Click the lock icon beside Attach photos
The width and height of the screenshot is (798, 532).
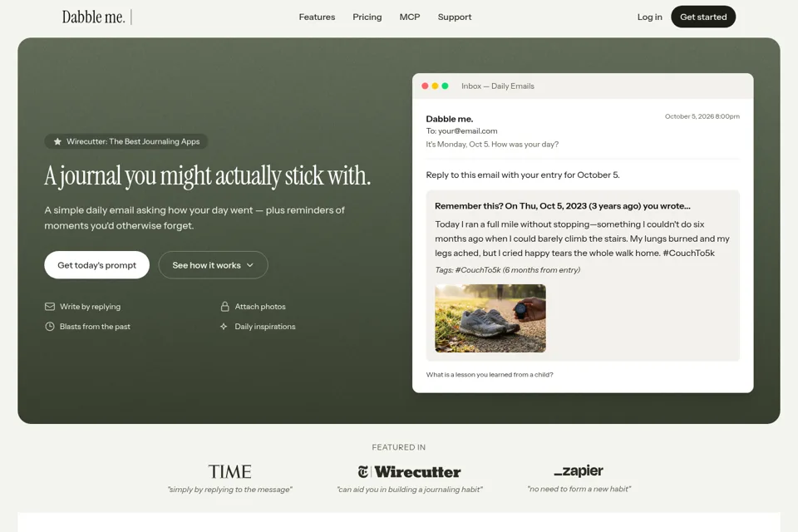224,307
